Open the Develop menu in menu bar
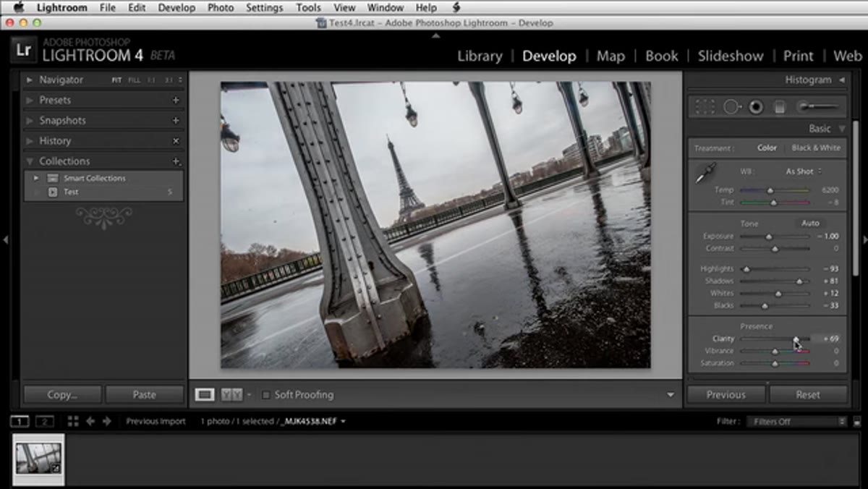Screen dimensions: 868x489 click(177, 7)
